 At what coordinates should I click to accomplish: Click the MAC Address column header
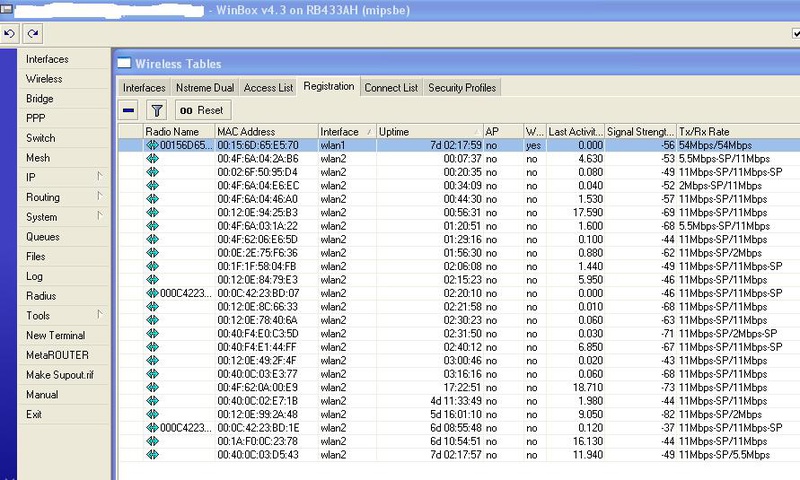click(267, 132)
